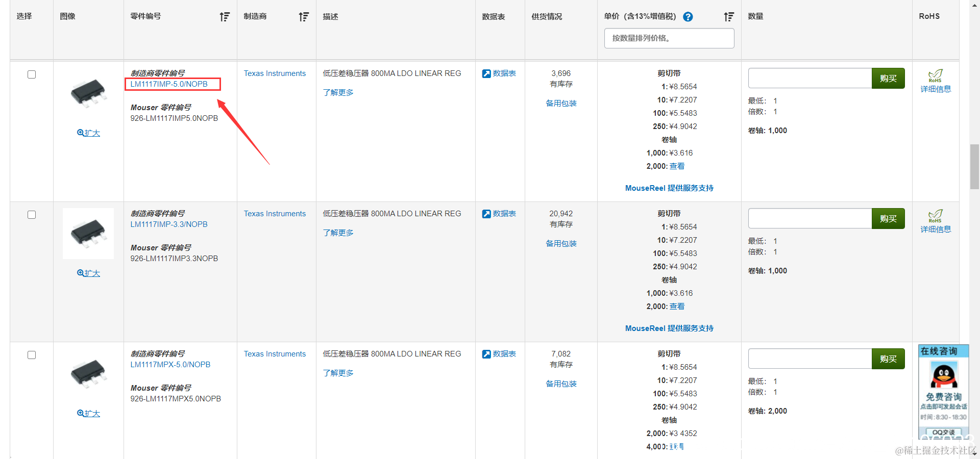The height and width of the screenshot is (459, 980).
Task: Click Mouser number 926-LM1117IMP3.3NOPB text
Action: (x=174, y=259)
